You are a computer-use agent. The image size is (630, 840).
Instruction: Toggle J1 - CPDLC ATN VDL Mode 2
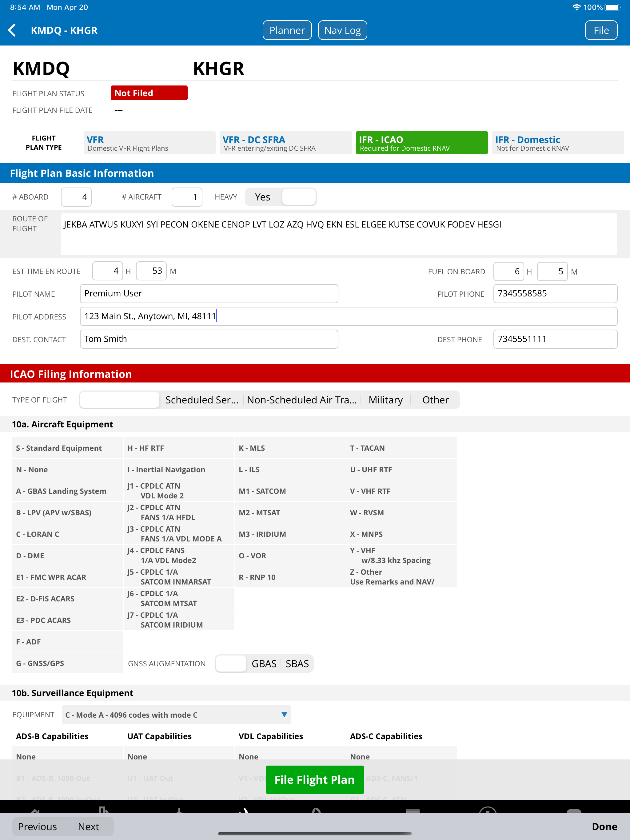tap(179, 491)
